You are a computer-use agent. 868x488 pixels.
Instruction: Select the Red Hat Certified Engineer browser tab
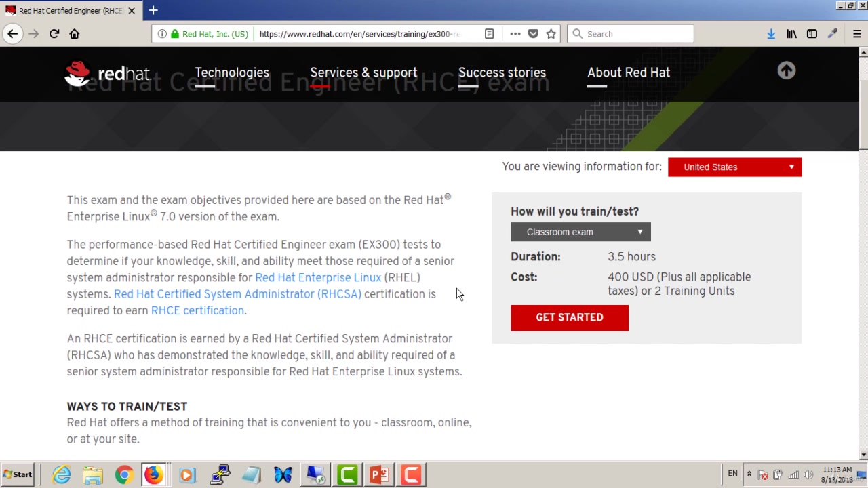point(70,10)
